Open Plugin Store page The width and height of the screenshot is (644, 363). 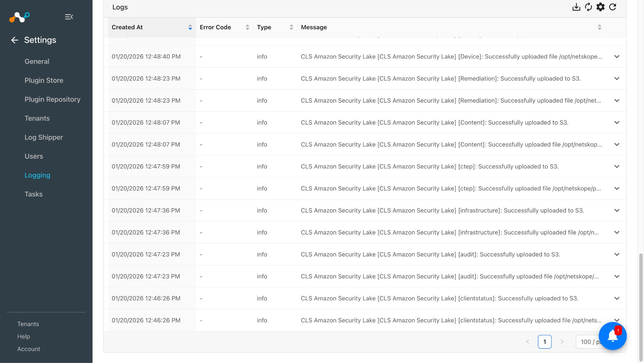pyautogui.click(x=44, y=80)
